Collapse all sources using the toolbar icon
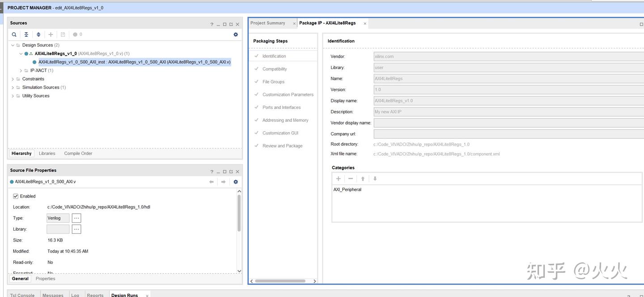The height and width of the screenshot is (297, 644). [26, 34]
